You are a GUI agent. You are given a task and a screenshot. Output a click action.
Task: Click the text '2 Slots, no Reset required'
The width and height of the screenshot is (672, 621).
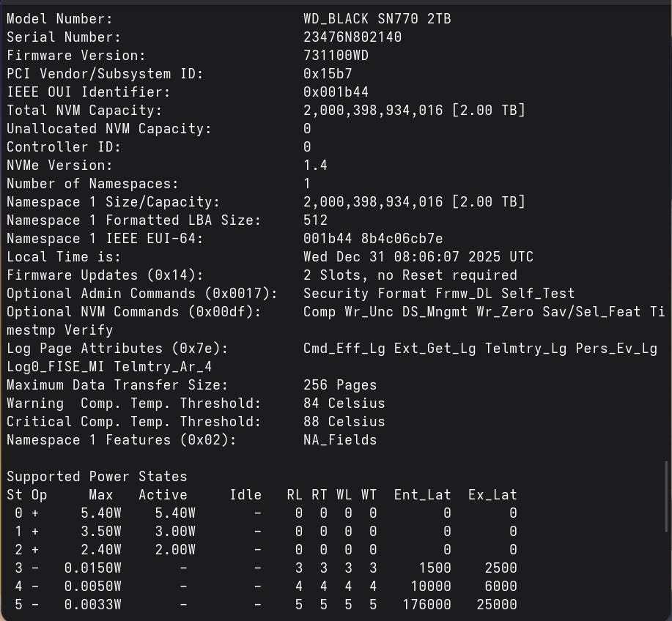click(410, 275)
